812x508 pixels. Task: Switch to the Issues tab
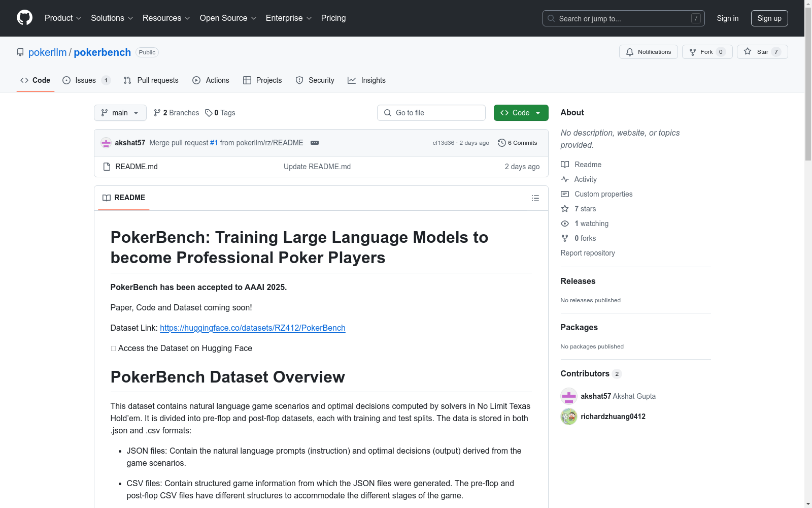coord(86,80)
